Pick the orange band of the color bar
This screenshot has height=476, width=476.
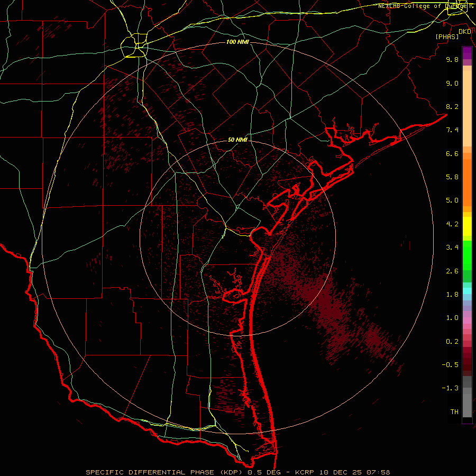(467, 182)
